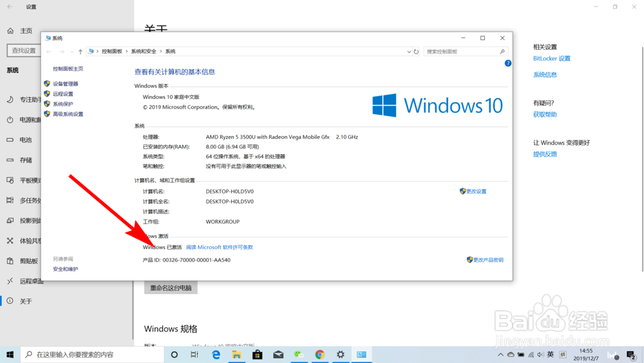The image size is (644, 363).
Task: Click the refresh icon in address bar
Action: [416, 52]
